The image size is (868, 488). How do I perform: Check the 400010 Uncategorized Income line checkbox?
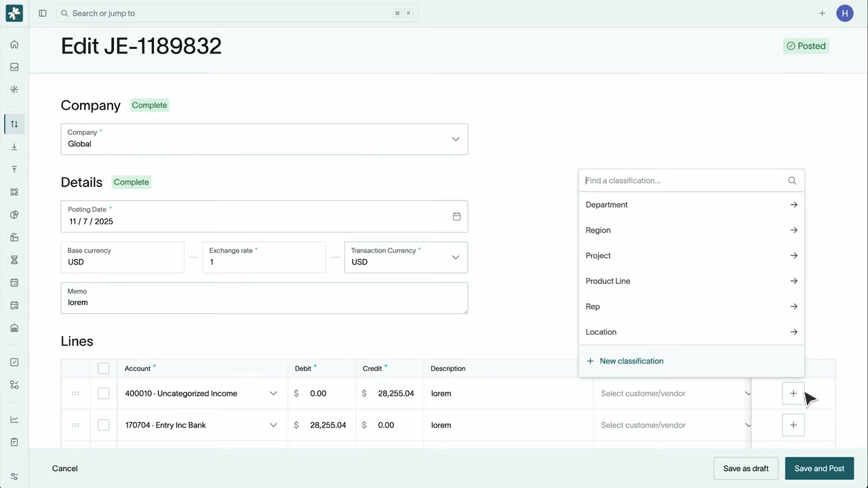[103, 393]
